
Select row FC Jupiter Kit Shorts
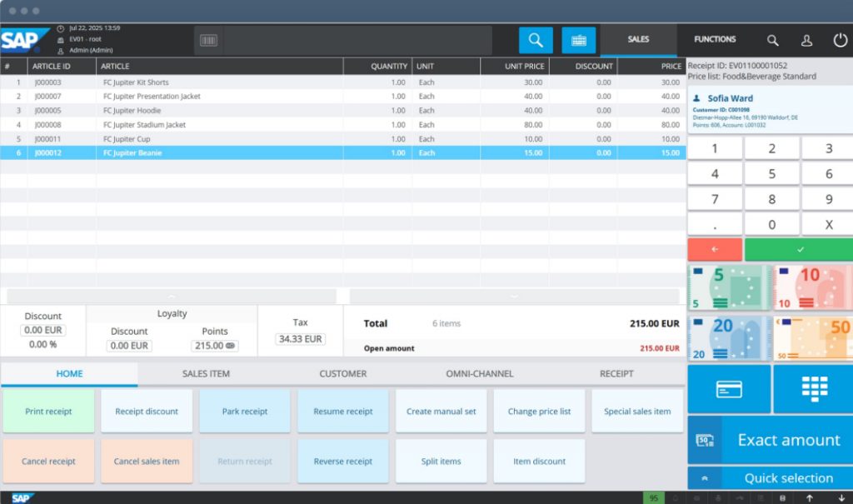coord(342,82)
